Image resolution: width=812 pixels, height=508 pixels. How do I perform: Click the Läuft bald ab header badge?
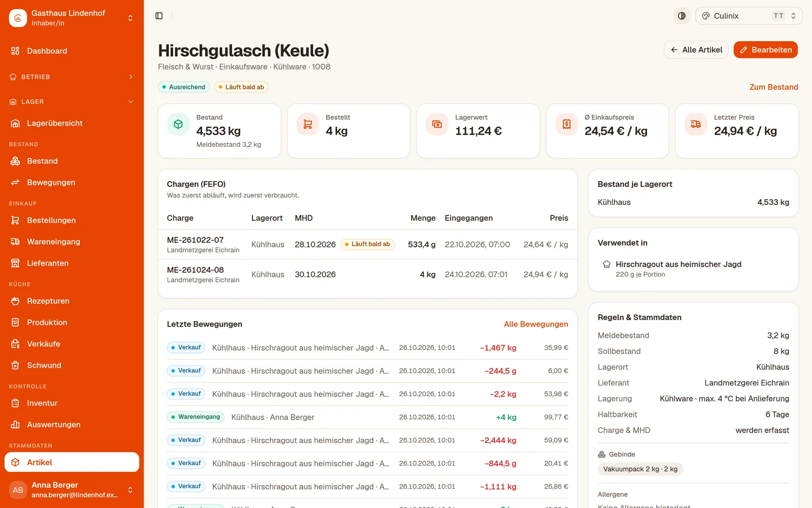tap(241, 87)
